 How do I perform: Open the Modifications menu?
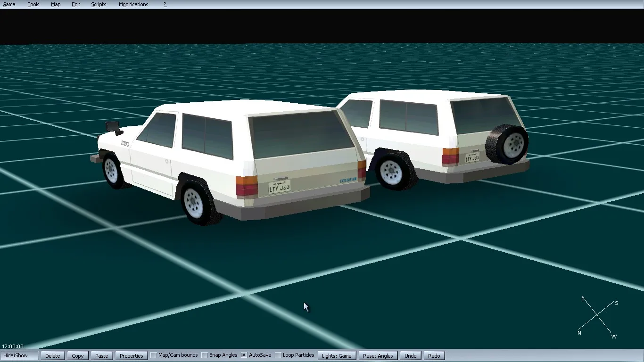tap(133, 4)
